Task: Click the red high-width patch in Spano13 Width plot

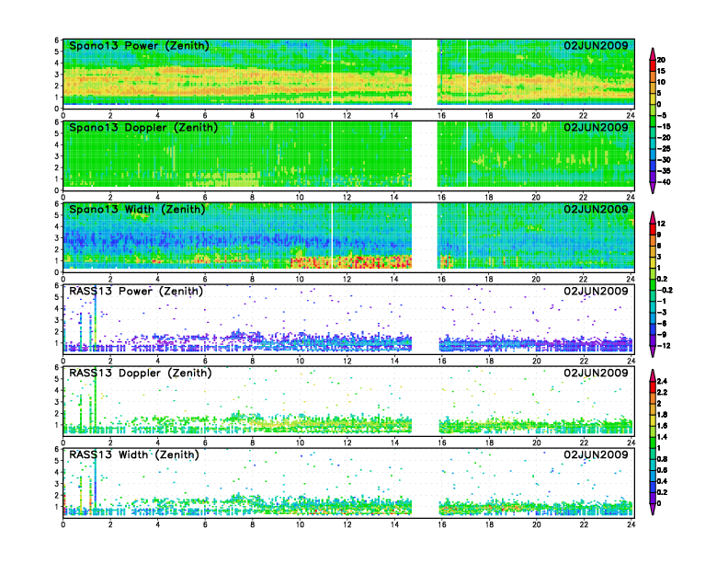Action: (351, 262)
